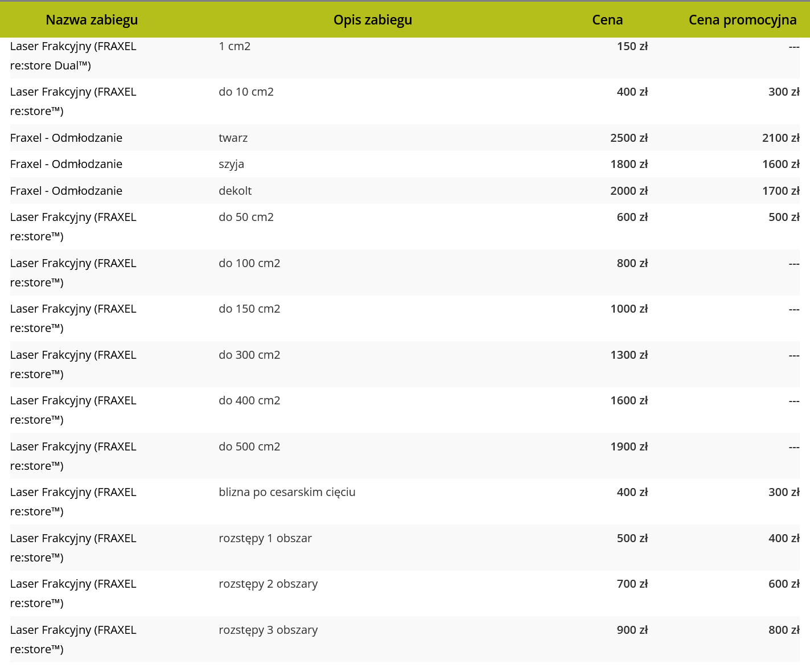Click the '1000 zł' price

(629, 309)
